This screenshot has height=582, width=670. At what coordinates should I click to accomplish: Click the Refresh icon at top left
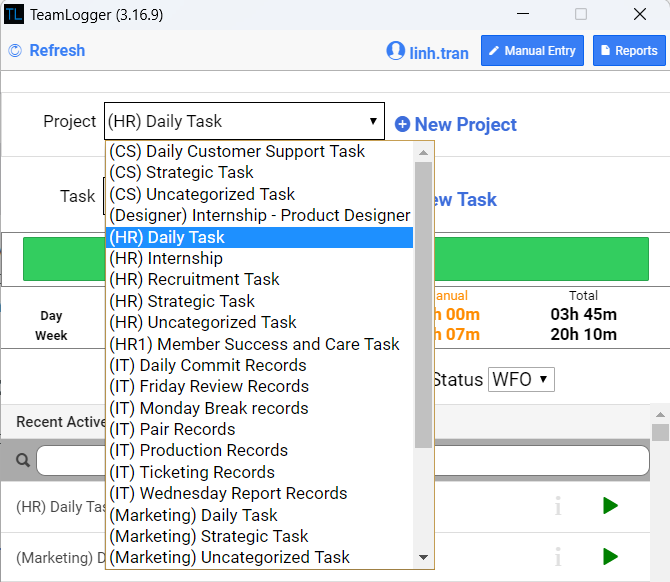[x=15, y=51]
